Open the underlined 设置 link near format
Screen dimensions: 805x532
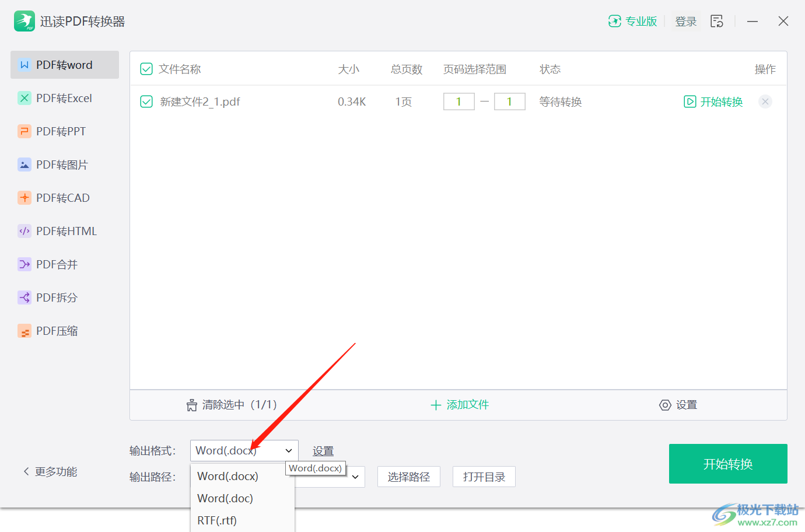[323, 451]
